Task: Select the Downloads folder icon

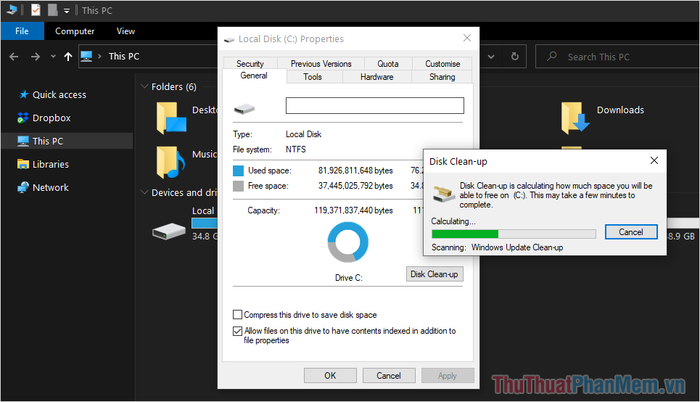Action: (x=575, y=117)
